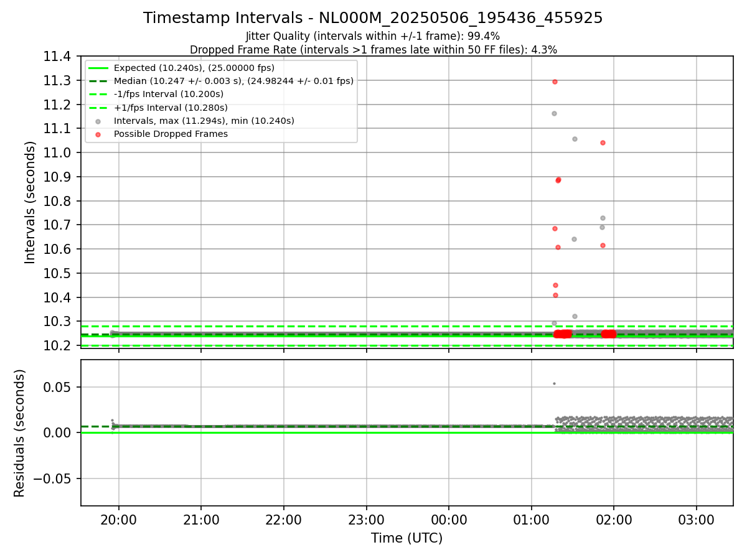Select the "Jitter Quality" 99.4% subtitle line
The image size is (747, 560).
(x=373, y=36)
